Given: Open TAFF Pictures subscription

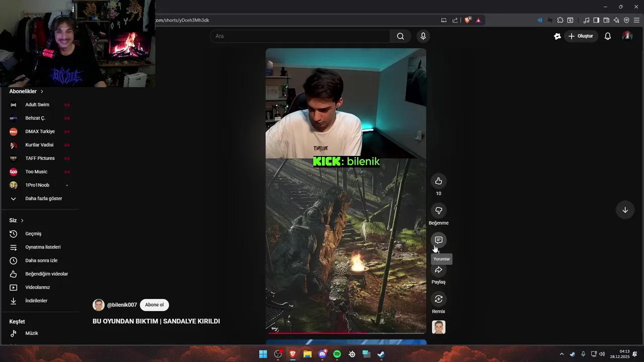Looking at the screenshot, I should [x=39, y=158].
